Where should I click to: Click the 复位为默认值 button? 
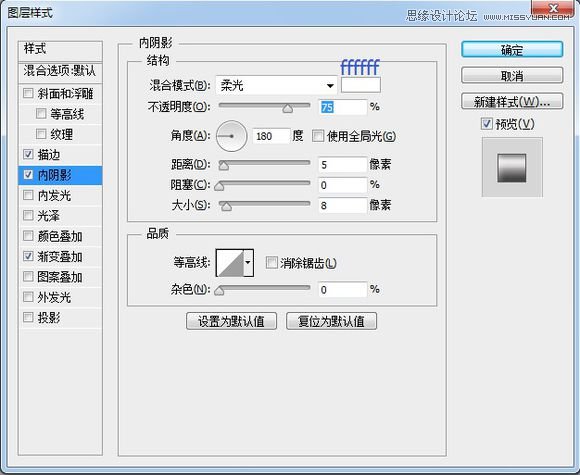331,321
